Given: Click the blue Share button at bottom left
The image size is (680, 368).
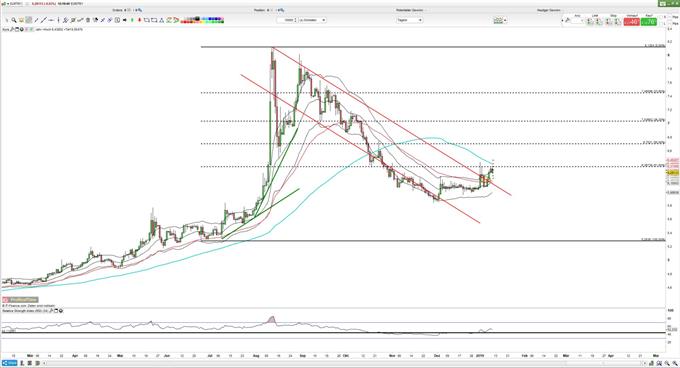Looking at the screenshot, I should pyautogui.click(x=9, y=363).
